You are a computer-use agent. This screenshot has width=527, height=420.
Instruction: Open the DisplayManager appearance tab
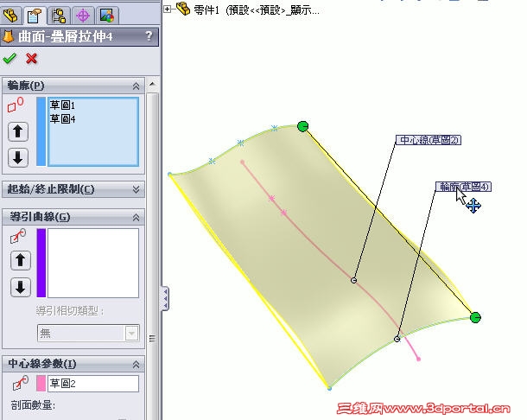coord(107,16)
